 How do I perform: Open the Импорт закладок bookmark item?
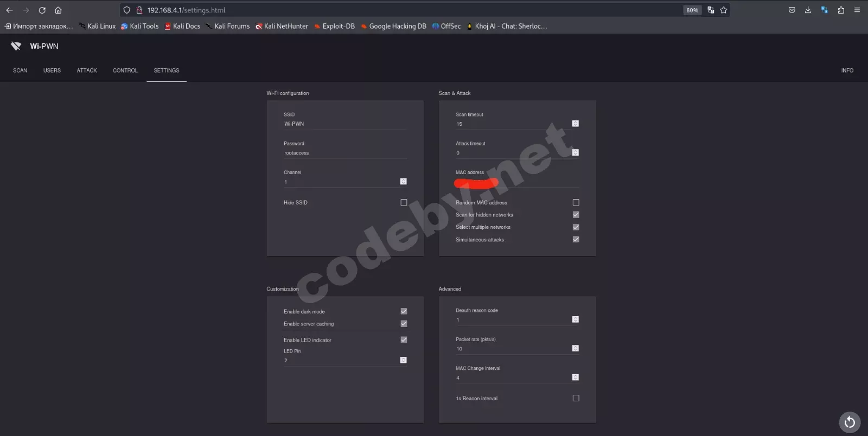(x=39, y=26)
